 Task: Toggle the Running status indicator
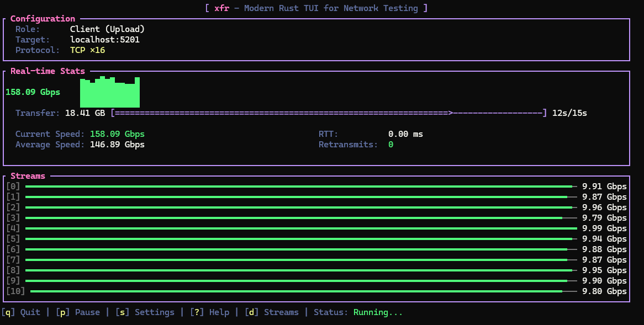378,312
